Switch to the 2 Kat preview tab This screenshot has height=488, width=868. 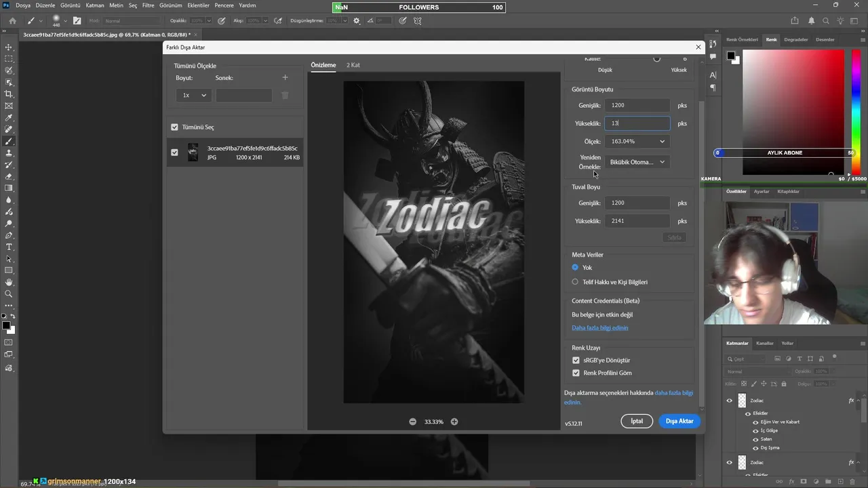click(353, 65)
